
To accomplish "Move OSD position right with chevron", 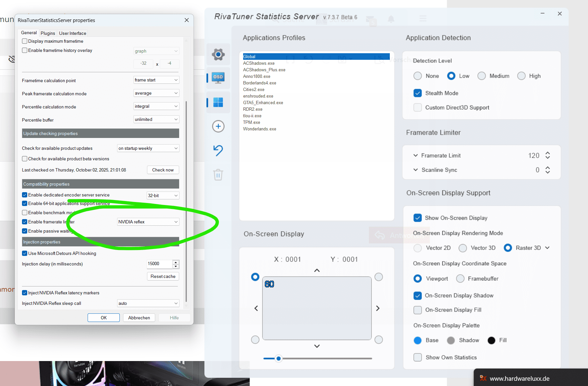I will pyautogui.click(x=378, y=308).
